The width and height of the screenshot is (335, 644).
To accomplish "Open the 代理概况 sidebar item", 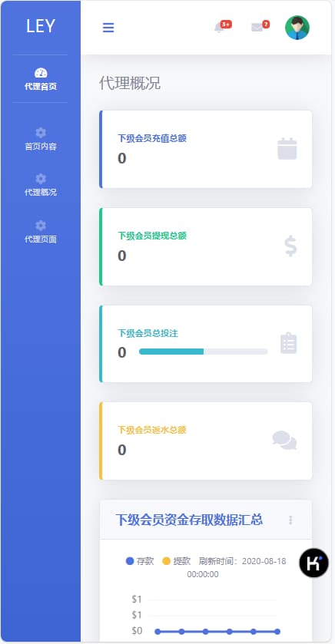I will coord(40,185).
